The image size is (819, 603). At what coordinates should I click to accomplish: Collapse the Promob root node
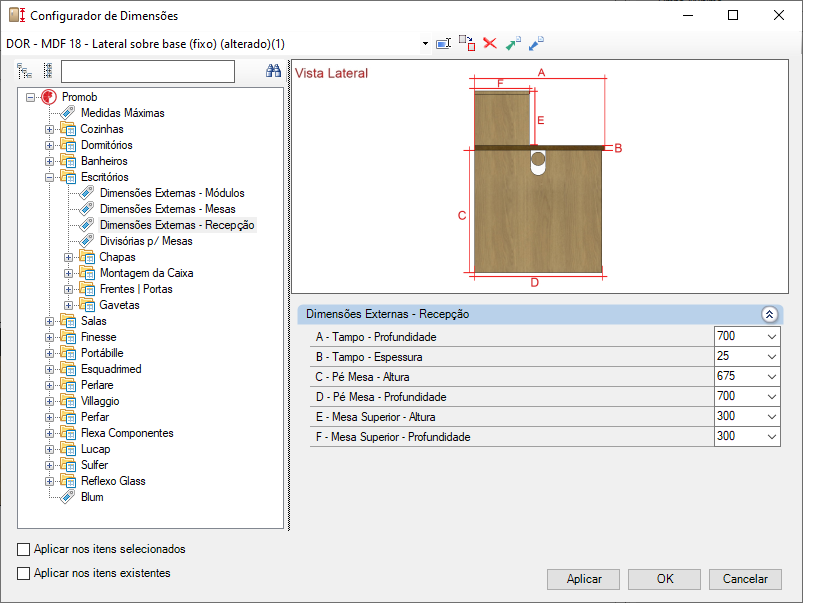click(31, 97)
